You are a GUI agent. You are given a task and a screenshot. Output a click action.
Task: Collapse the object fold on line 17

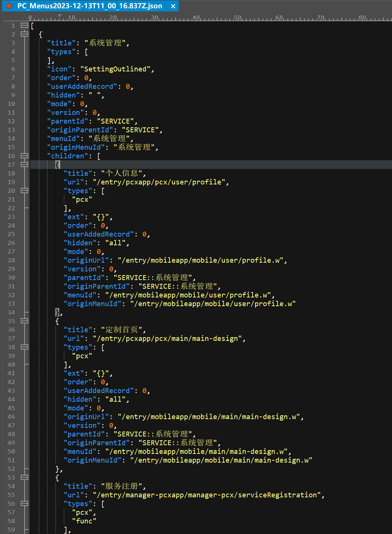25,164
